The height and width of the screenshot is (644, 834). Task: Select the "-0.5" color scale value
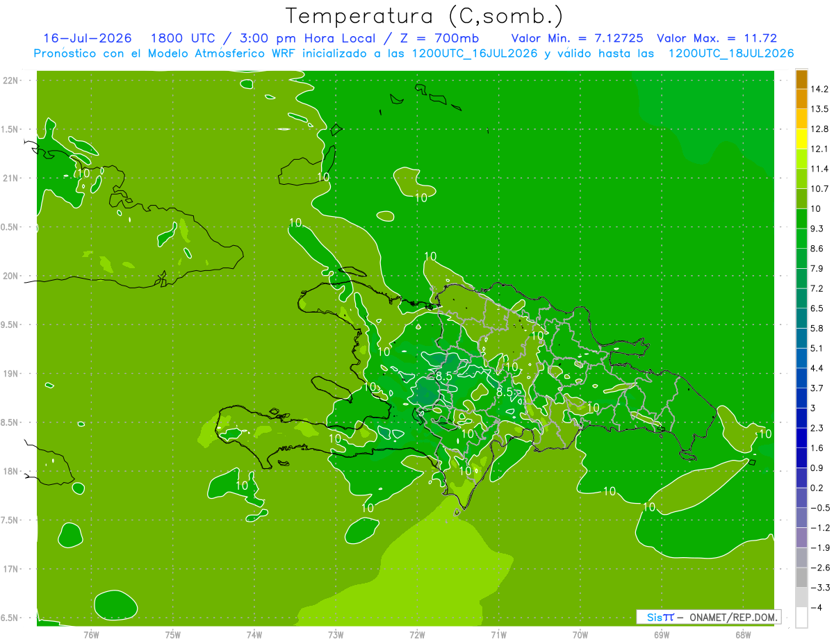click(x=820, y=507)
